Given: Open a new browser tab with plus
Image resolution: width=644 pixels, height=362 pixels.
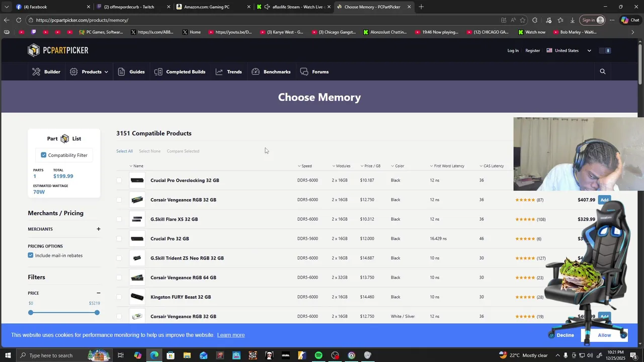Looking at the screenshot, I should coord(421,7).
